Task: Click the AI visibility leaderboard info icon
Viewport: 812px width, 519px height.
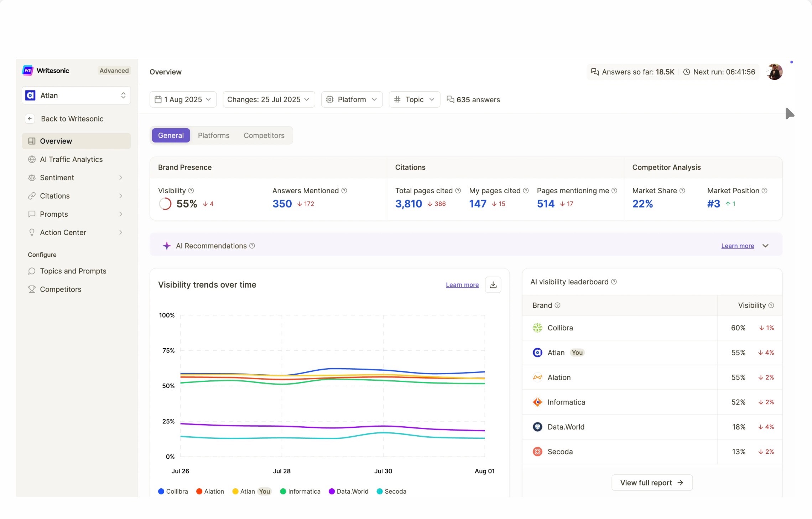Action: point(614,282)
